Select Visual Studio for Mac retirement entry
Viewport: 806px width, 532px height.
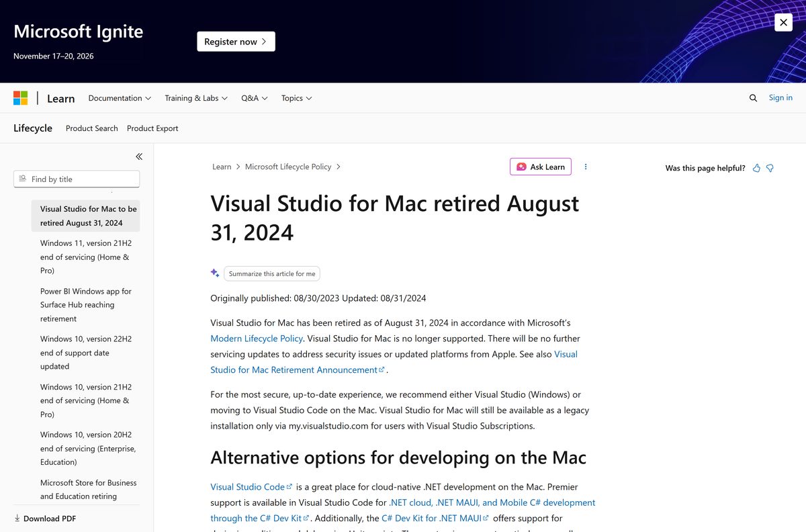85,216
